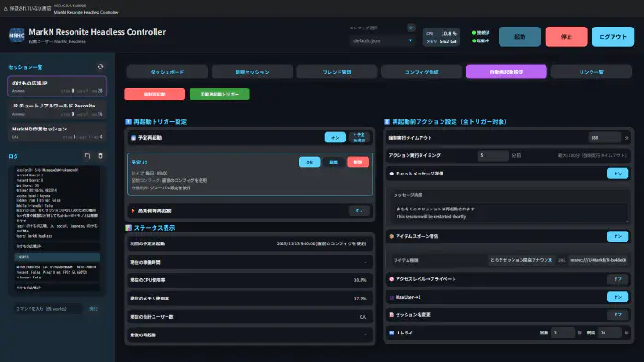Open the コンフィグ作成 tab
The width and height of the screenshot is (644, 362).
421,72
